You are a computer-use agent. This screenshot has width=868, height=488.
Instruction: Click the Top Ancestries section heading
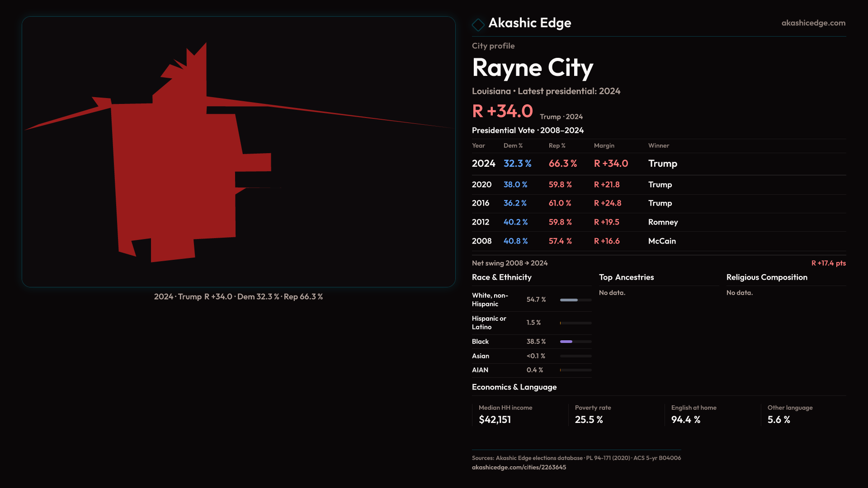point(626,277)
